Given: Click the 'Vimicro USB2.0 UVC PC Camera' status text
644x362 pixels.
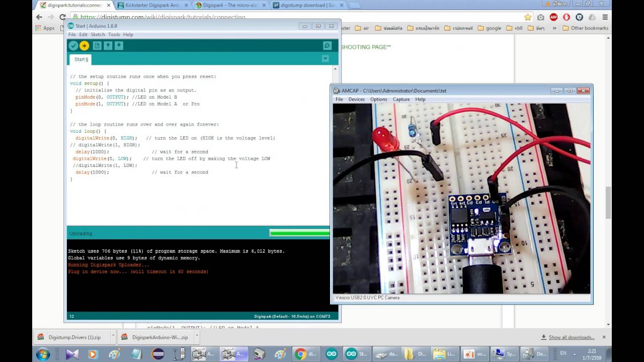Looking at the screenshot, I should click(x=367, y=298).
